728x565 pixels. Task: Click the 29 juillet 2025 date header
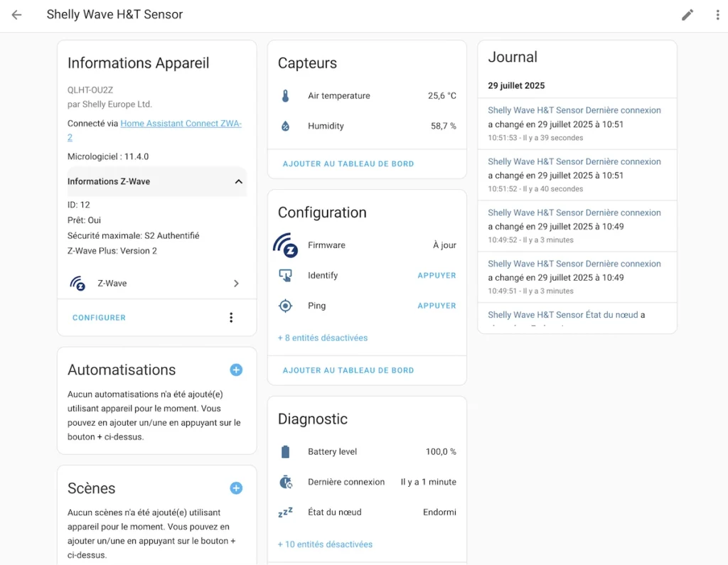(516, 85)
